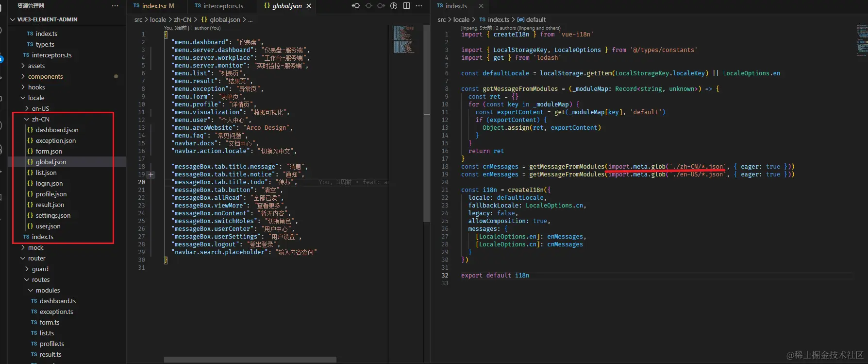This screenshot has height=364, width=868.
Task: Expand the mock folder
Action: point(23,247)
